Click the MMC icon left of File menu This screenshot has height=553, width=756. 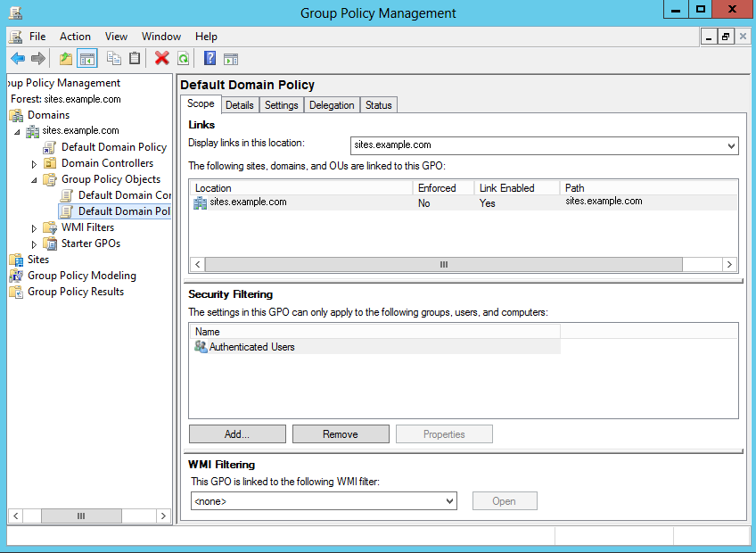(x=15, y=37)
